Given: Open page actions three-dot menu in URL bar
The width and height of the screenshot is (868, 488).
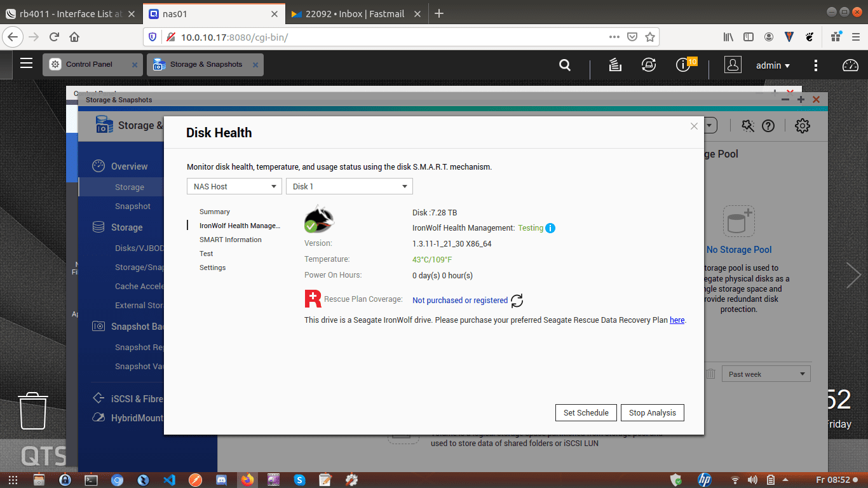Looking at the screenshot, I should 614,37.
